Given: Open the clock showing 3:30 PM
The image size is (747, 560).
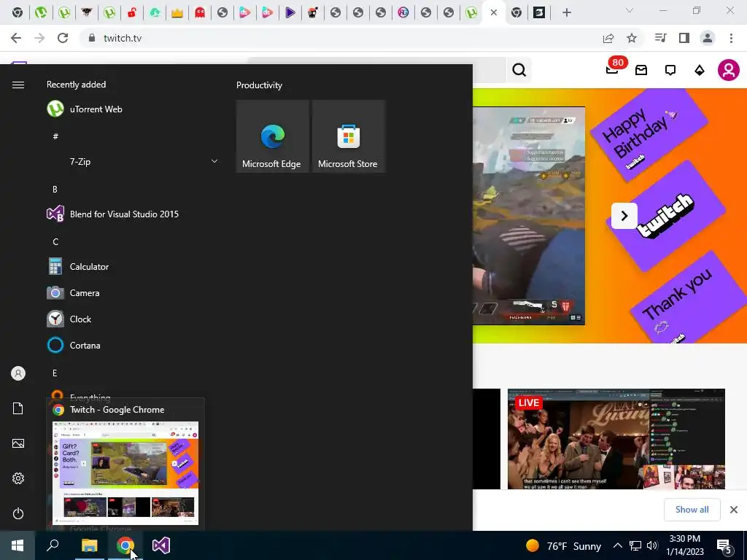Looking at the screenshot, I should pyautogui.click(x=684, y=545).
